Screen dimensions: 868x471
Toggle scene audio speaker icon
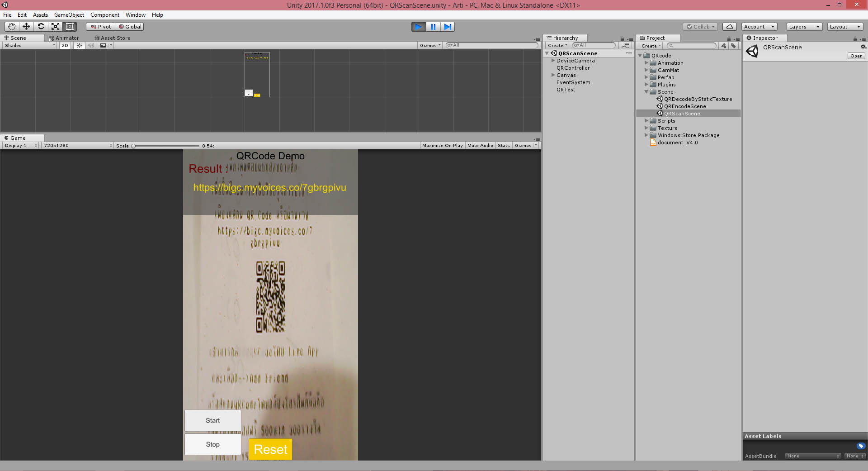click(91, 45)
